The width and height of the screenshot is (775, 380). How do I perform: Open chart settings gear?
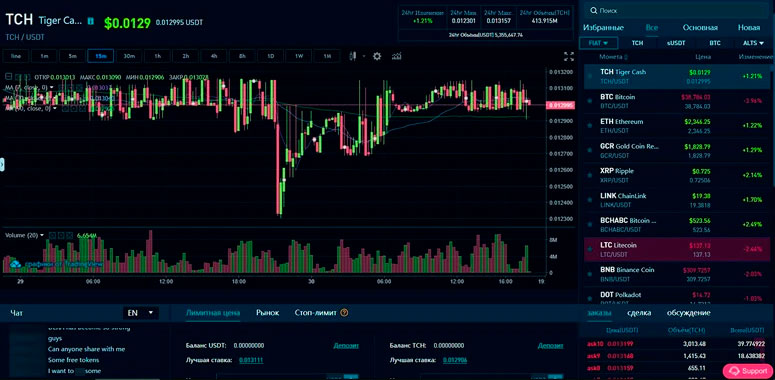pos(377,56)
